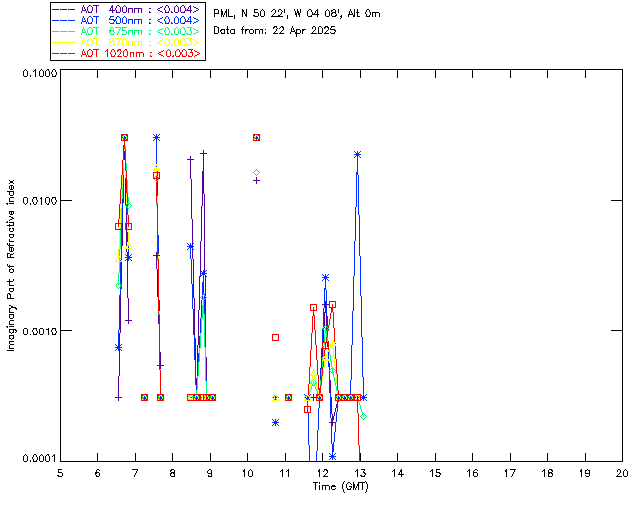Viewport: 640px width, 512px height.
Task: Click the 0.1000 y-axis tick label
Action: click(39, 73)
